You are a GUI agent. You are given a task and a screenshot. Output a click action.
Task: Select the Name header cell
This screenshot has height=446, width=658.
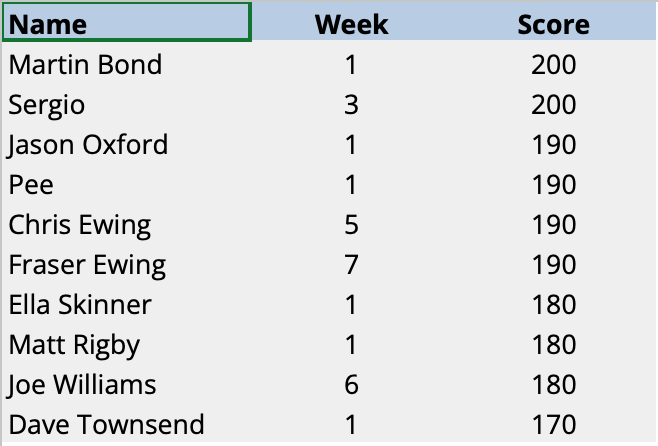point(127,24)
